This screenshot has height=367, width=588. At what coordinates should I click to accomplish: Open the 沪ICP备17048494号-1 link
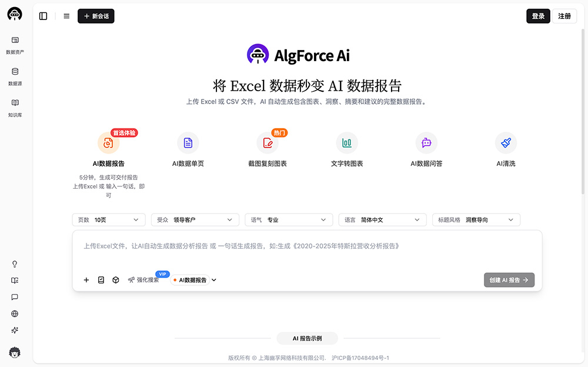pyautogui.click(x=360, y=358)
